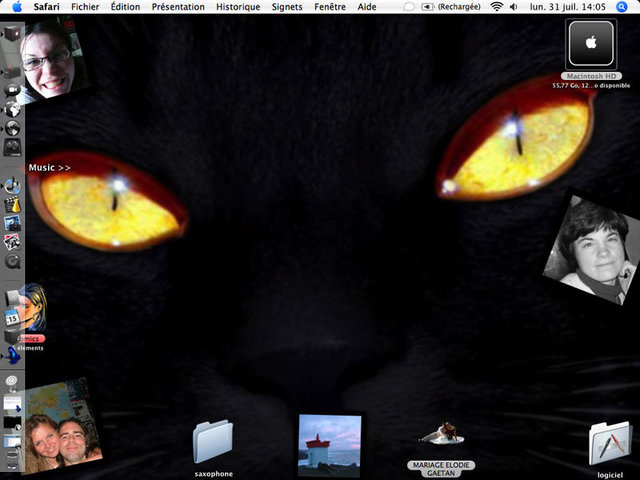Screen dimensions: 640x480
Task: Select the black-and-white portrait photo
Action: [592, 247]
